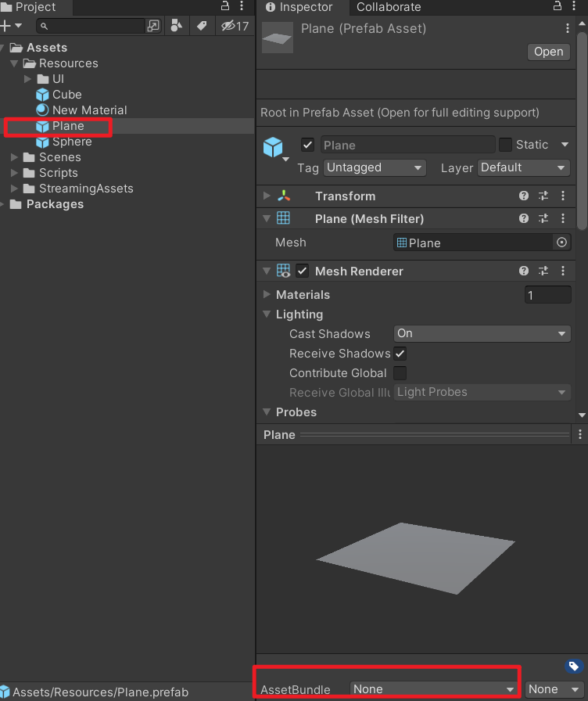This screenshot has height=701, width=588.
Task: Click the Mesh object picker circle
Action: click(561, 243)
